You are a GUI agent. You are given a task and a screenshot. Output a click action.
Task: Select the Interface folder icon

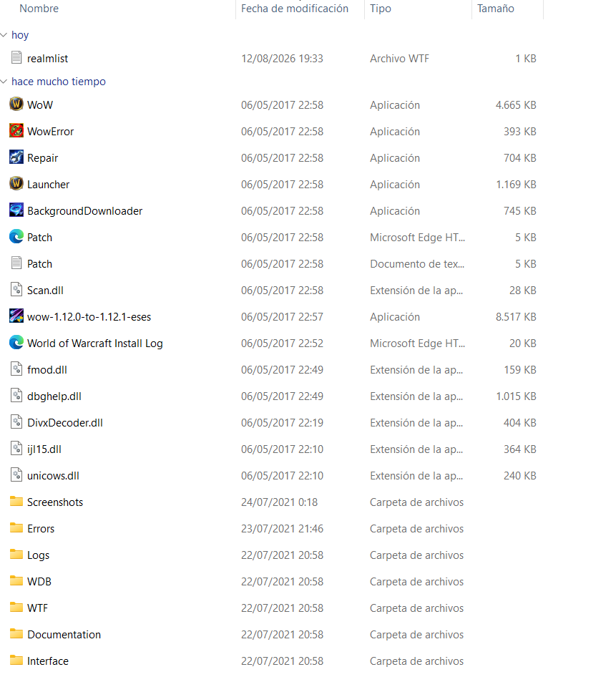(x=16, y=661)
